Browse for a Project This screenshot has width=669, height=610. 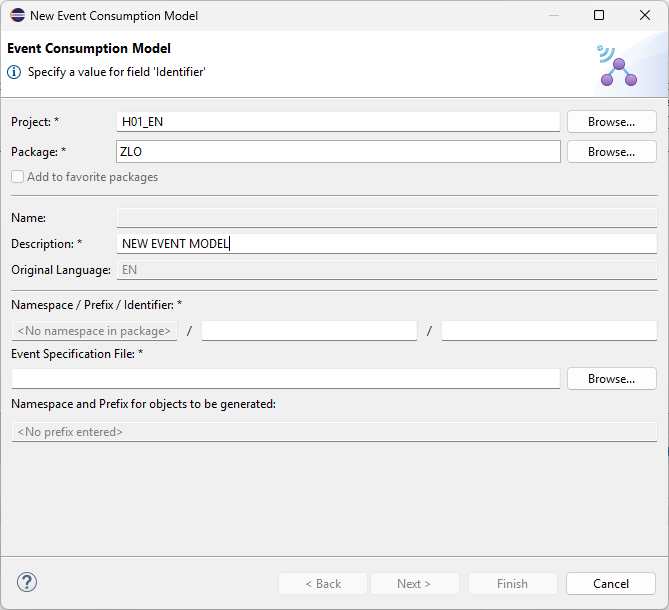tap(611, 122)
